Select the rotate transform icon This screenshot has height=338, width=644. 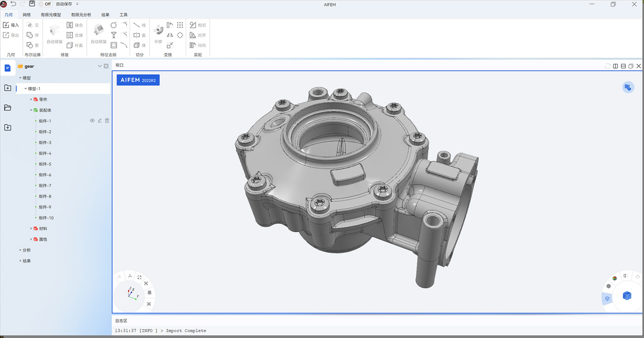pos(170,25)
